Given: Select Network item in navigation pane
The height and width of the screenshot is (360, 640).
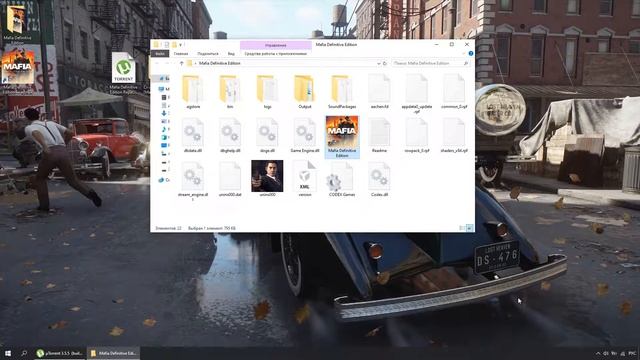Looking at the screenshot, I should pos(164,180).
